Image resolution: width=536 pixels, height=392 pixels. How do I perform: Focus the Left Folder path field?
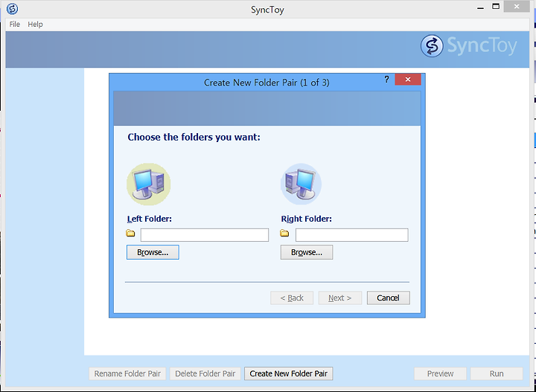click(205, 235)
